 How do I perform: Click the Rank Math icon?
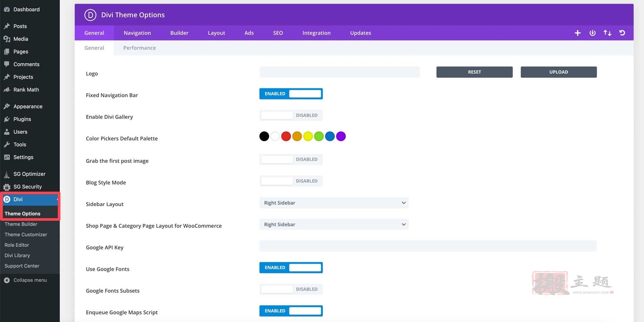click(7, 89)
